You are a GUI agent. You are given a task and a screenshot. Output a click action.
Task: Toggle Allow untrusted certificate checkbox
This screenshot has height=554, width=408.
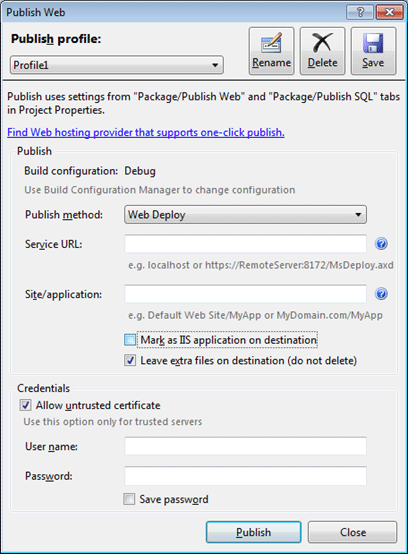25,405
